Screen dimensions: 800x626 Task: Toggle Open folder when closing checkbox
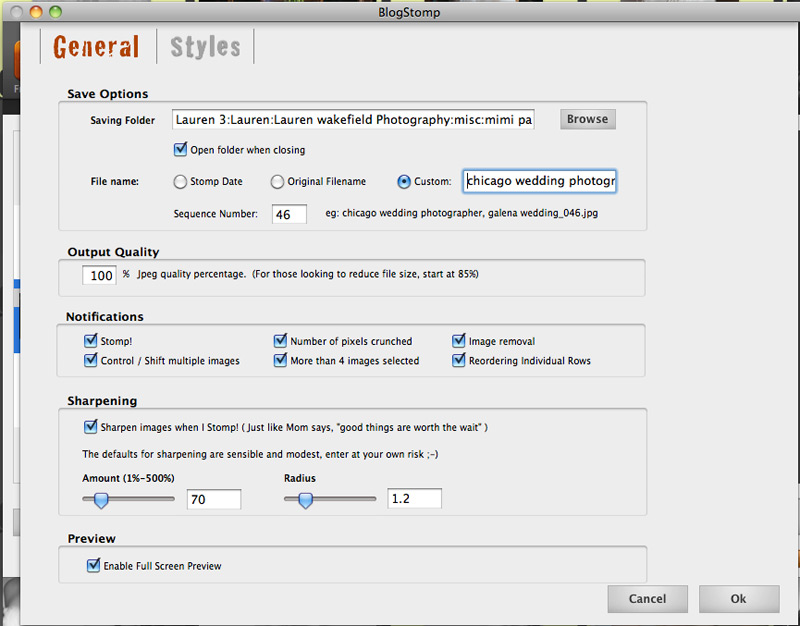pos(180,149)
